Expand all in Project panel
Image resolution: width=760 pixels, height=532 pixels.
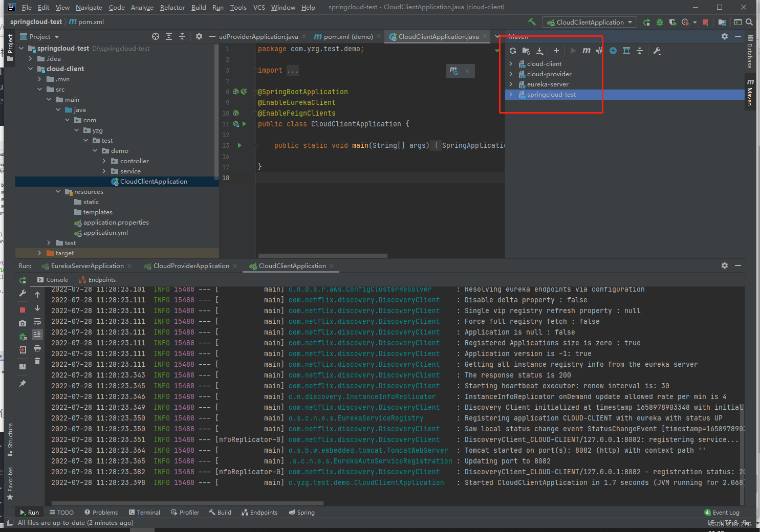coord(169,36)
